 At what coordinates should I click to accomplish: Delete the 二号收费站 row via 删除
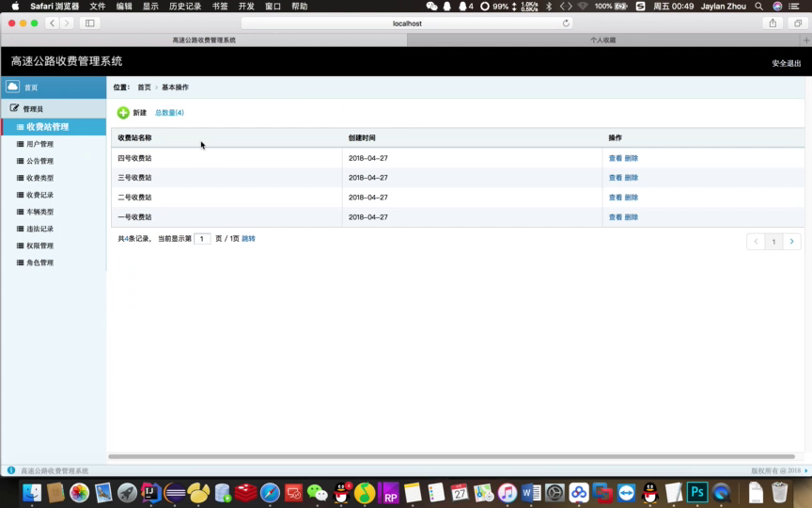tap(632, 198)
